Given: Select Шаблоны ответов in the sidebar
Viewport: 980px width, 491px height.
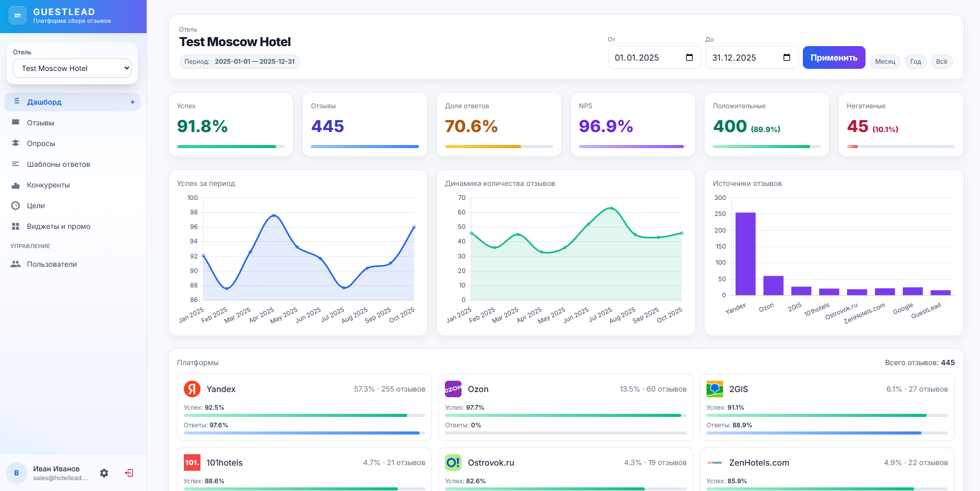Looking at the screenshot, I should pos(59,164).
